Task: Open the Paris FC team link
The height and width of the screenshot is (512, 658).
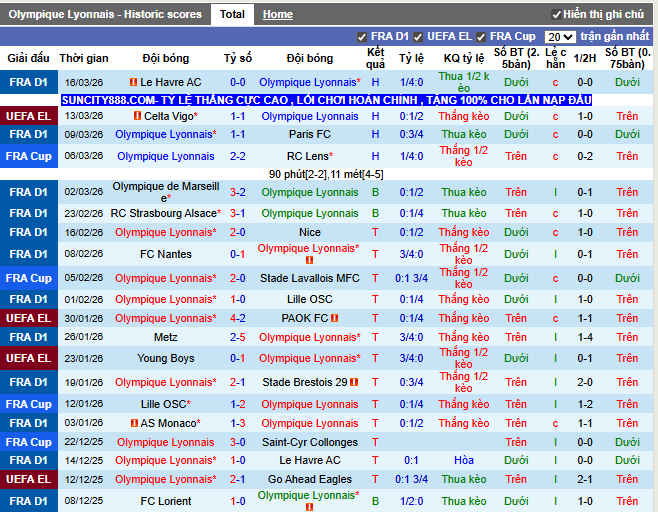Action: click(x=309, y=134)
